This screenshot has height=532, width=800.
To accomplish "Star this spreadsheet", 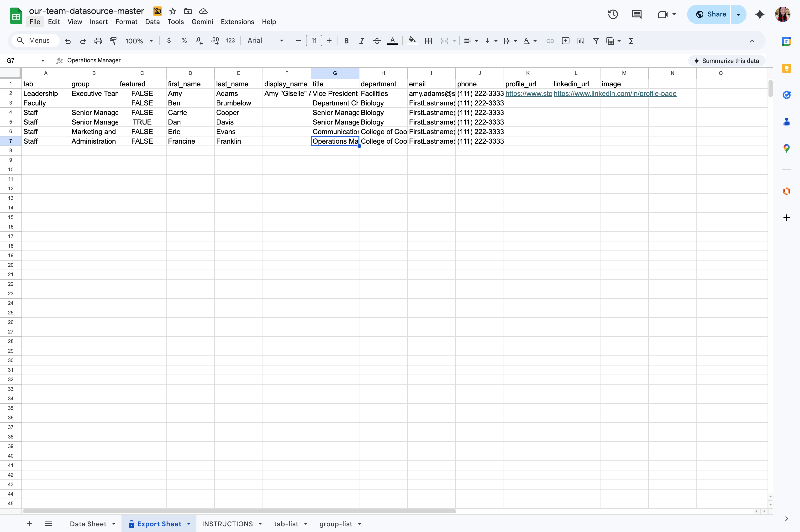I will tap(173, 11).
